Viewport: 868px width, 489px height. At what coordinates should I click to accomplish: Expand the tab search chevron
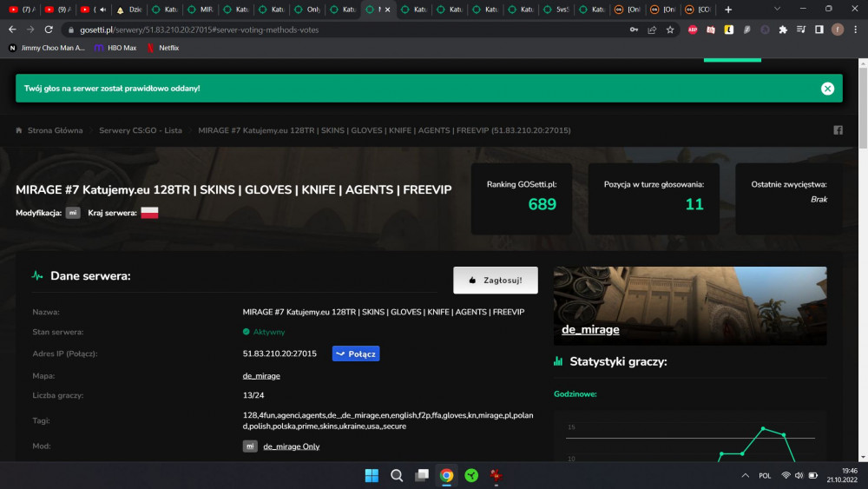[x=777, y=9]
